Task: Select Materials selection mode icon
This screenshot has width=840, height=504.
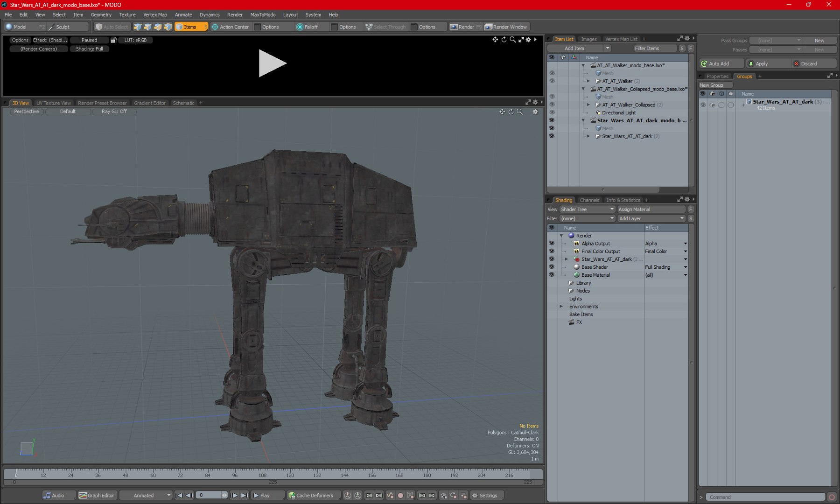Action: tap(168, 27)
